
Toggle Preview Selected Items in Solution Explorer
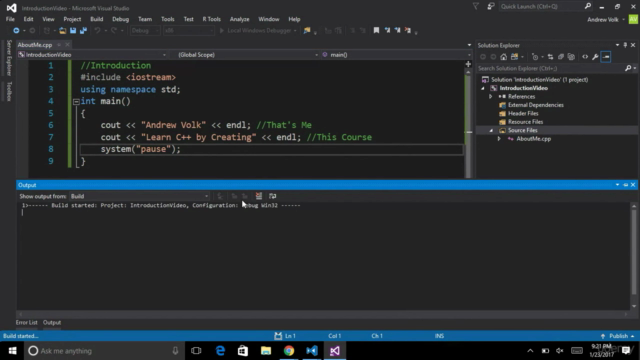(x=606, y=57)
